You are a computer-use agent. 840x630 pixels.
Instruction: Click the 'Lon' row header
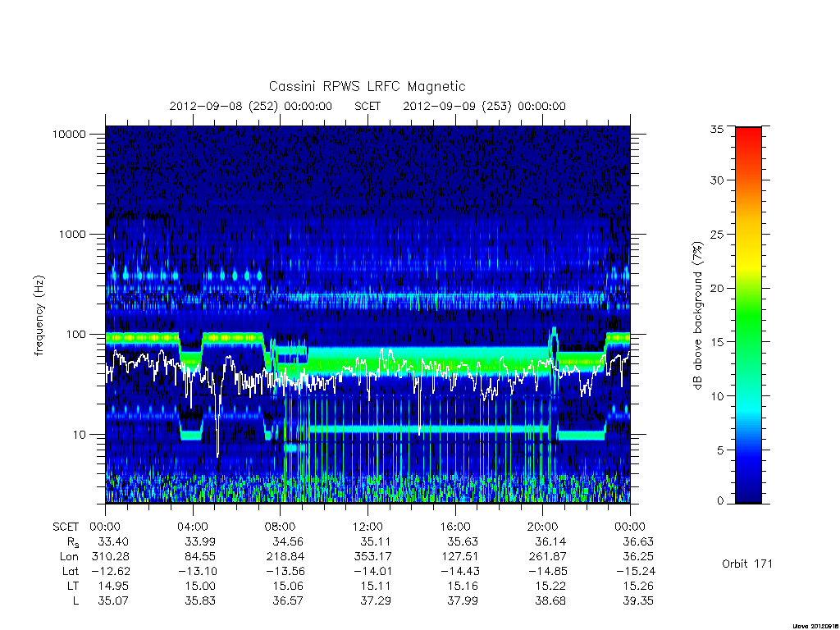pos(69,557)
